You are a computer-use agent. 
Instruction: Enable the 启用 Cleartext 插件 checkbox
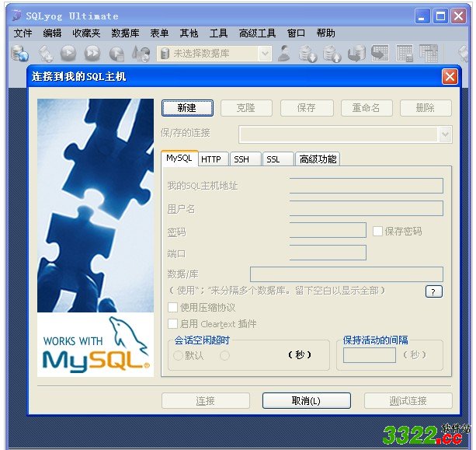click(173, 324)
